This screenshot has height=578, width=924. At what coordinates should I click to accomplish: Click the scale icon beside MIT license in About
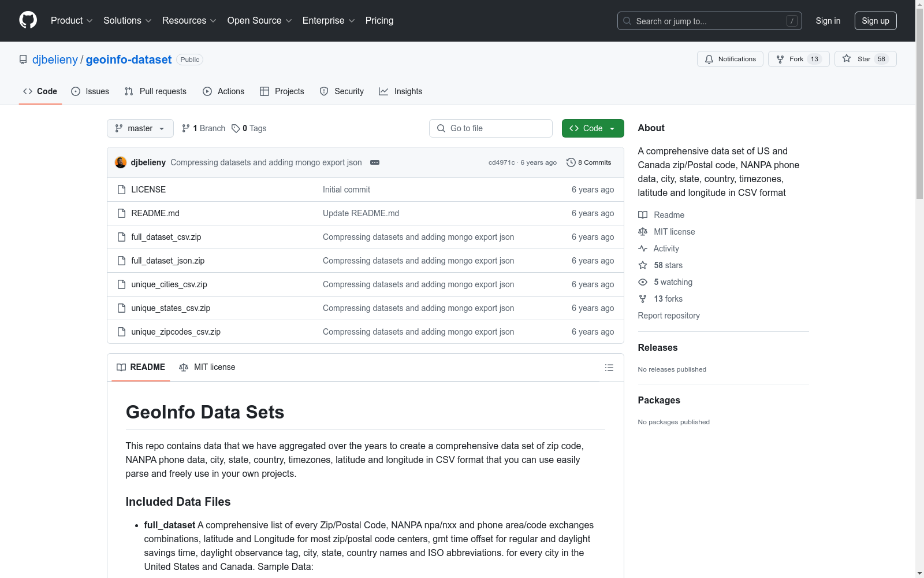click(643, 232)
